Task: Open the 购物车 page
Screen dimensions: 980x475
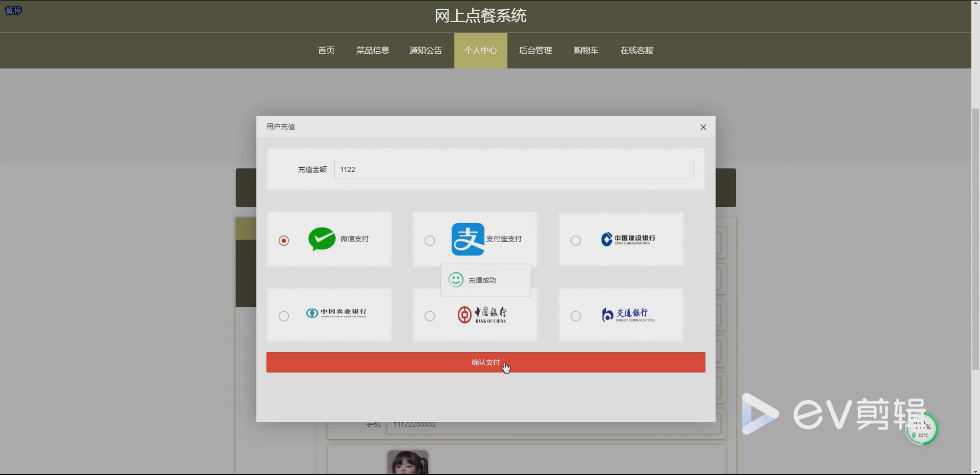Action: point(586,50)
